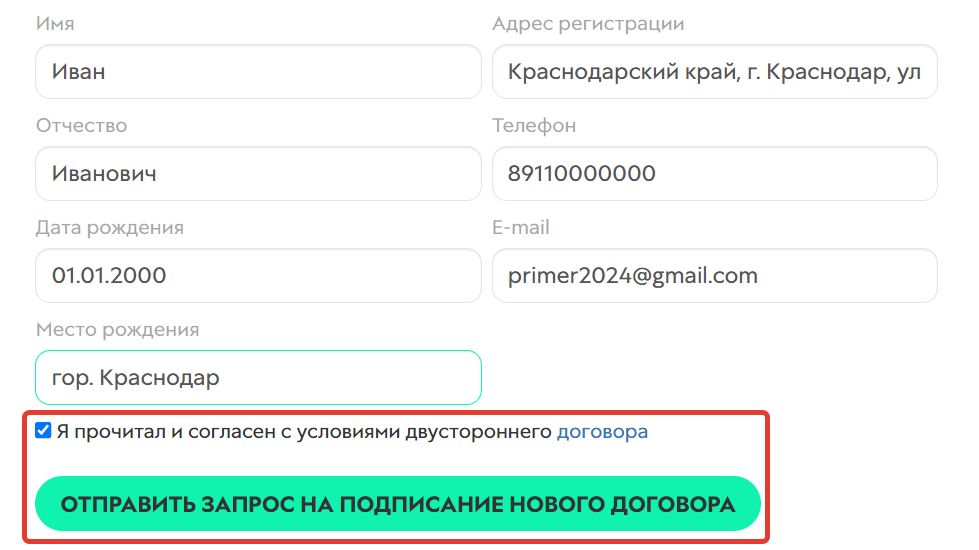Click the Место рождения label

[x=118, y=329]
